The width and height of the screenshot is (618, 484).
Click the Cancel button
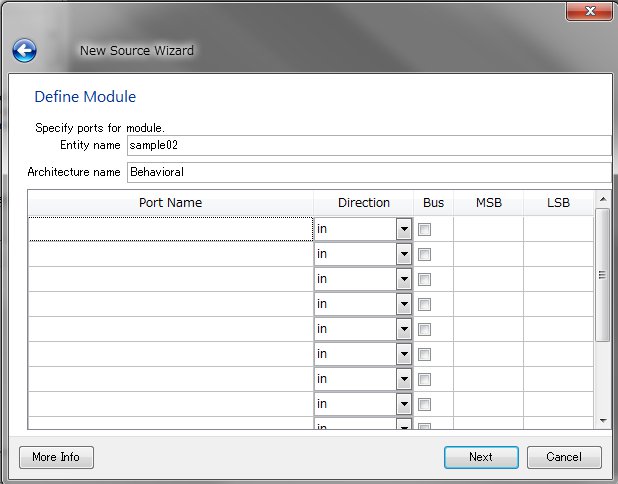click(x=564, y=457)
